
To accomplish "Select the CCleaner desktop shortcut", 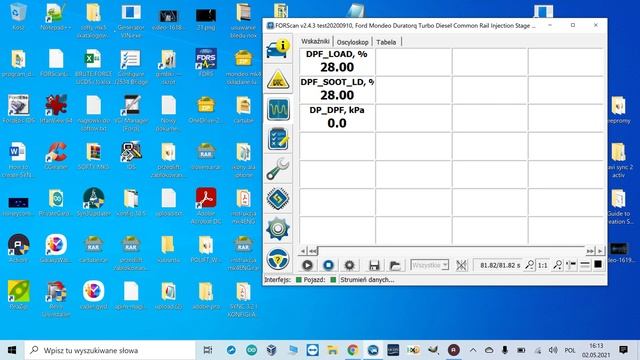I will coord(56,156).
